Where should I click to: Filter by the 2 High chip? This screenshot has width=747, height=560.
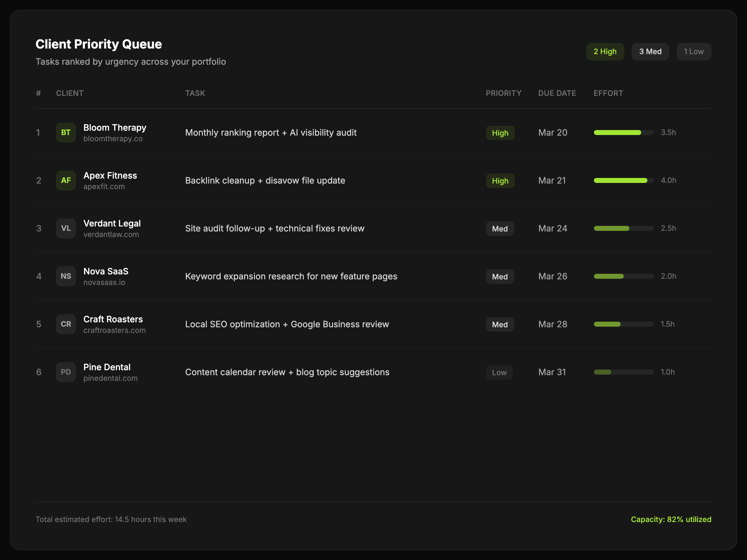pyautogui.click(x=605, y=52)
